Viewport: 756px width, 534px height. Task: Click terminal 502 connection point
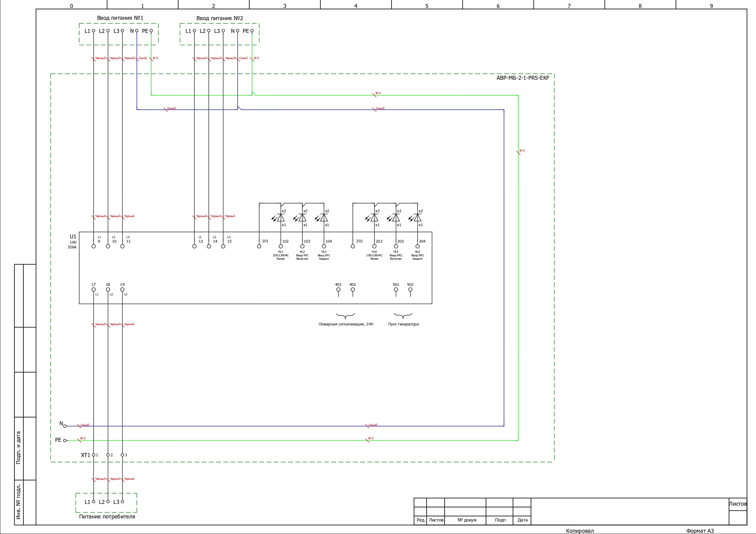(x=410, y=290)
